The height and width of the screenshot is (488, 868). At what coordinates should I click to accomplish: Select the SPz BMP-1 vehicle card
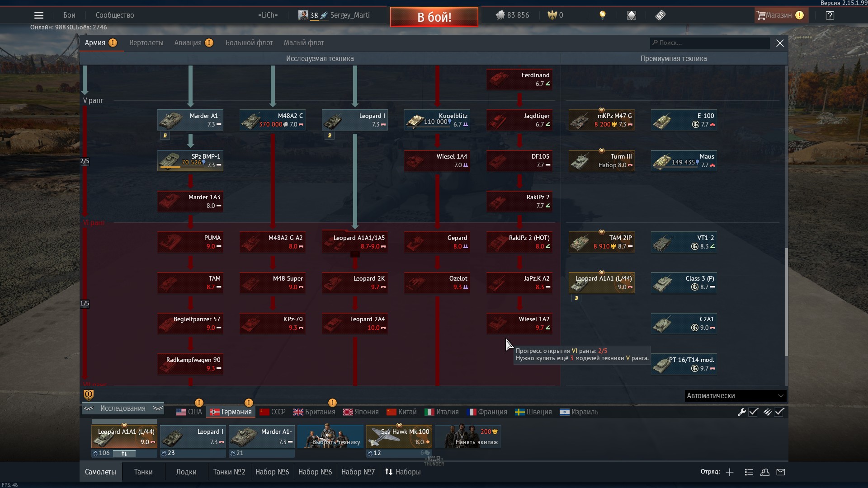coord(190,161)
